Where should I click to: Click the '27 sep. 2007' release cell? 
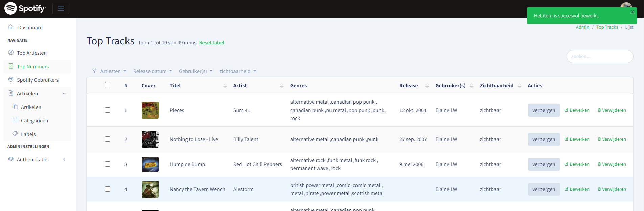coord(413,139)
